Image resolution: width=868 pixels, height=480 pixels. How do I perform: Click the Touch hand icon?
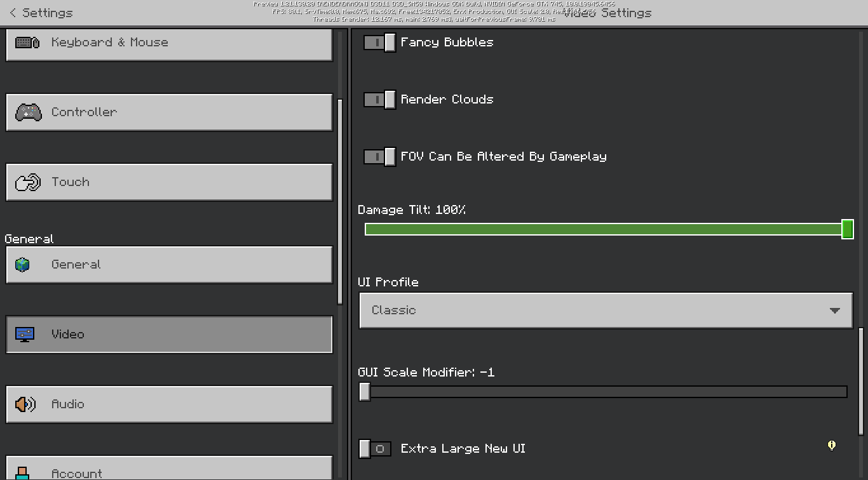28,182
